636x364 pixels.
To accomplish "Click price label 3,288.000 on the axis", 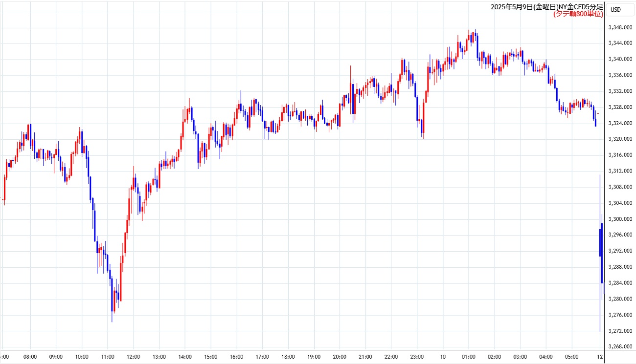I will [x=620, y=267].
